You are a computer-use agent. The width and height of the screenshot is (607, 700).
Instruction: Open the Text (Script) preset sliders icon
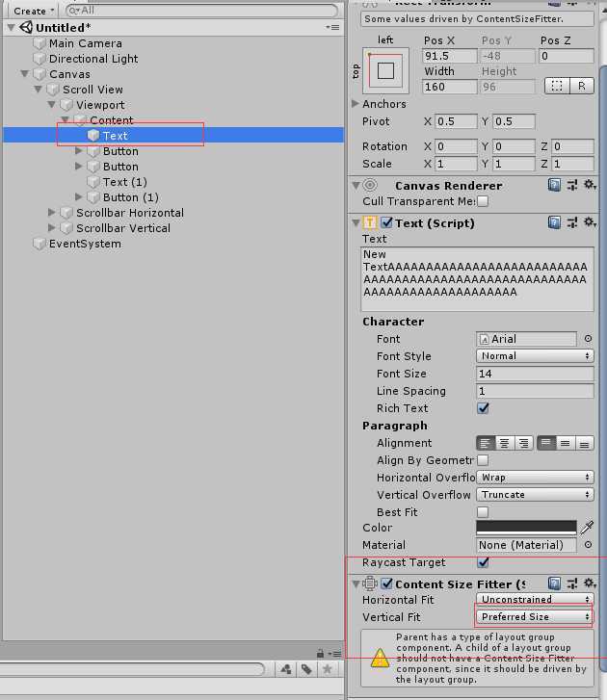point(572,222)
